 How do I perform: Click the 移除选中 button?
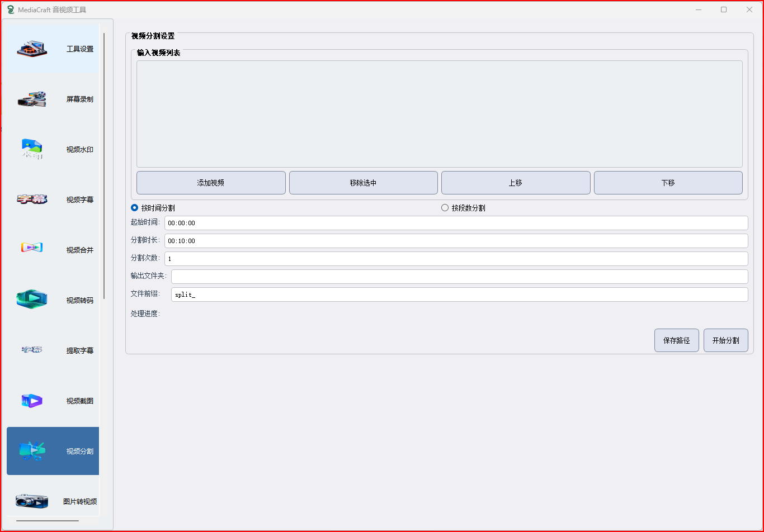tap(363, 183)
